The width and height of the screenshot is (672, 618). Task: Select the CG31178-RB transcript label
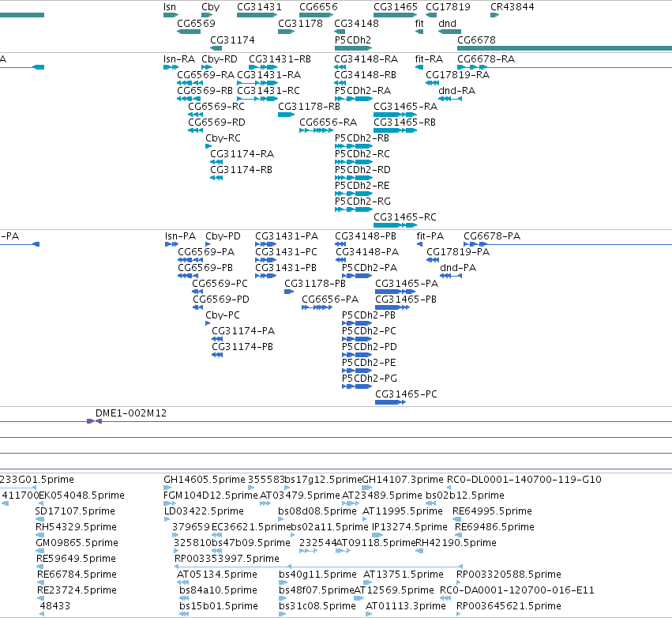click(309, 107)
